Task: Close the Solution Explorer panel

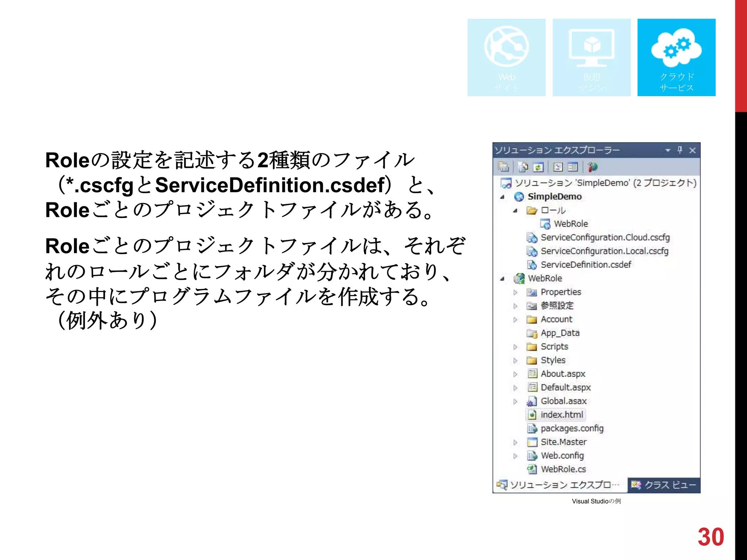Action: pos(692,150)
